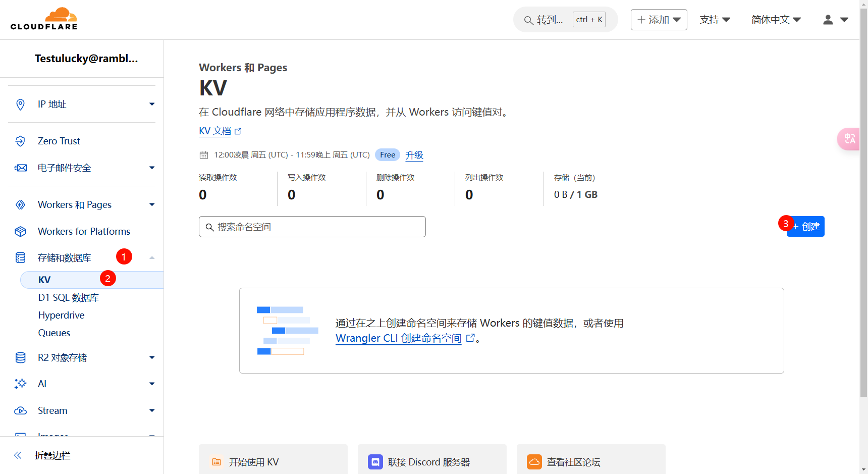Viewport: 868px width, 474px height.
Task: Click the Zero Trust shield icon
Action: [x=20, y=141]
